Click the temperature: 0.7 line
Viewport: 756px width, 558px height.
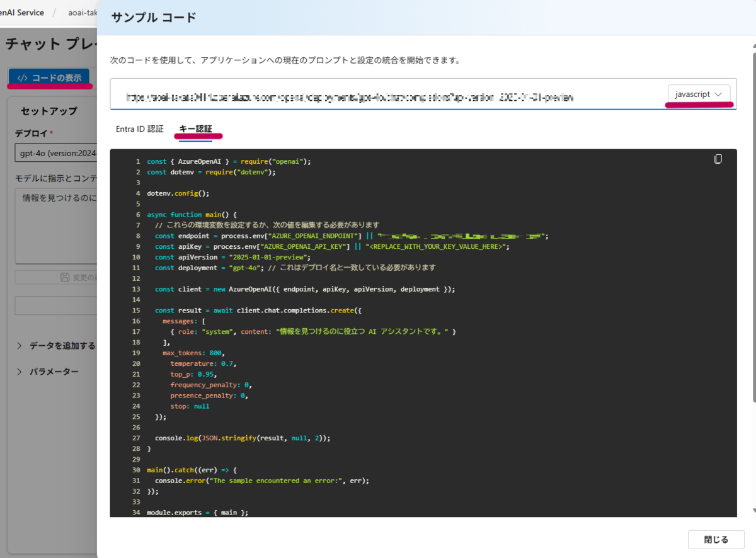[203, 363]
